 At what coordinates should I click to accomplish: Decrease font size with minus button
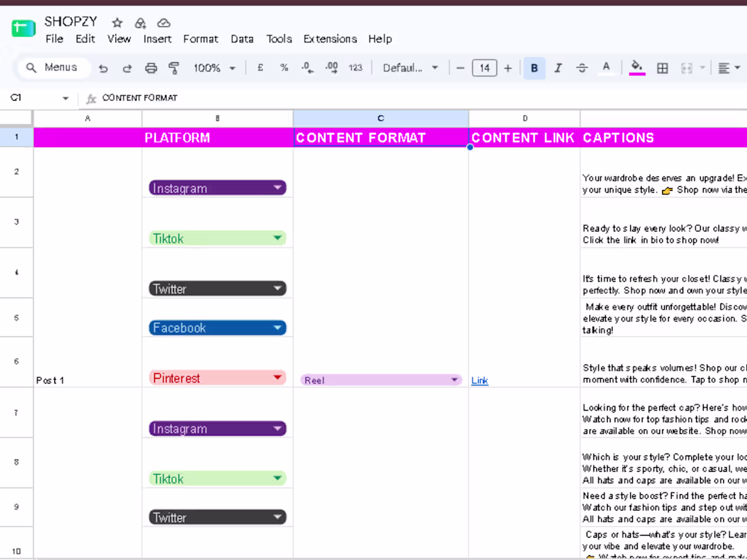tap(460, 68)
